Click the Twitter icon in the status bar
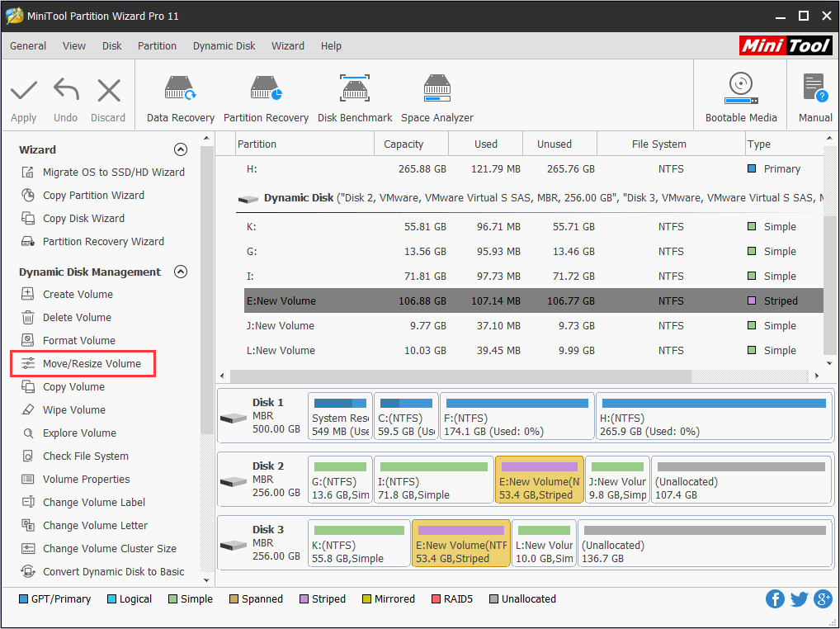 [x=799, y=598]
